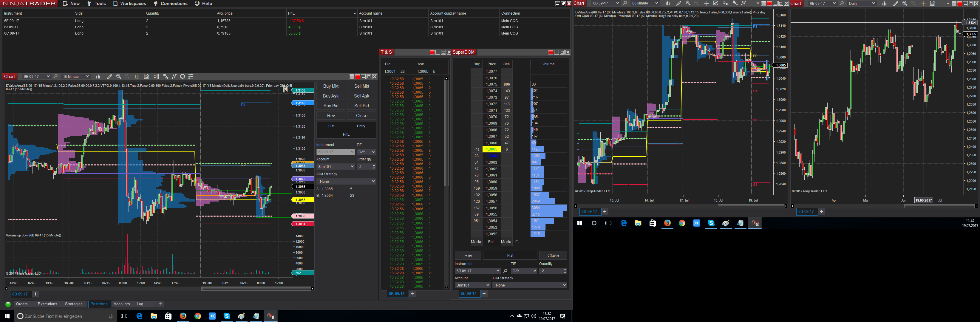Open the New menu
The height and width of the screenshot is (322, 980).
click(x=71, y=3)
